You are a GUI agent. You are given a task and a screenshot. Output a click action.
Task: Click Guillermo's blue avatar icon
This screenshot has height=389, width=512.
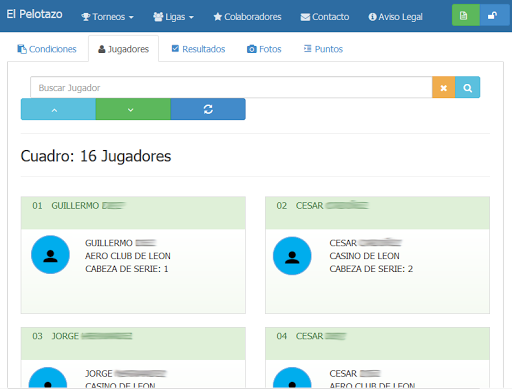tap(50, 255)
